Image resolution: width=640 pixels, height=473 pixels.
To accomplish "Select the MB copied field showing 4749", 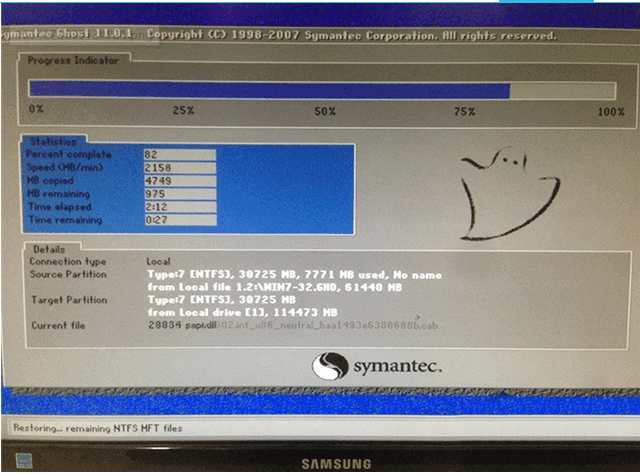I will tap(180, 181).
